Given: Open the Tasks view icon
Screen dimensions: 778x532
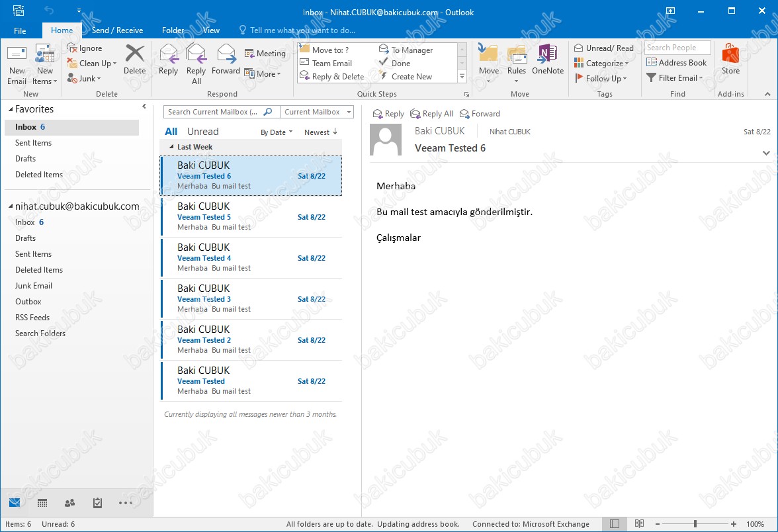Looking at the screenshot, I should pos(98,503).
